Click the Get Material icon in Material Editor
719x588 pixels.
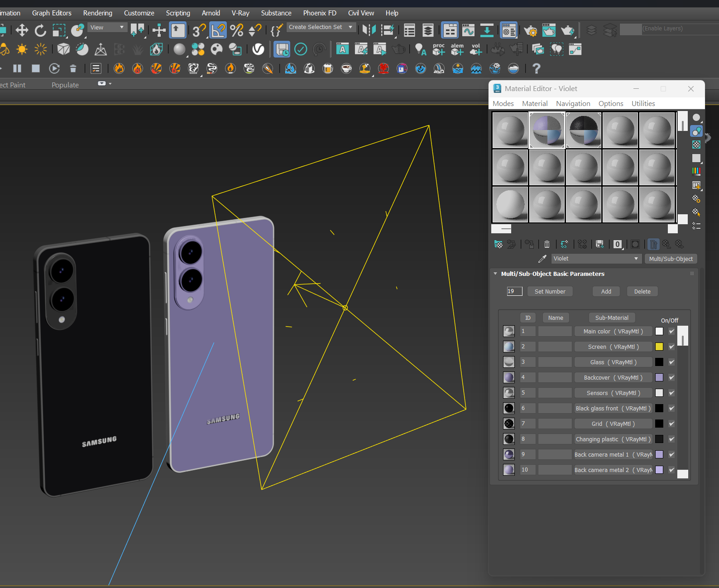498,245
